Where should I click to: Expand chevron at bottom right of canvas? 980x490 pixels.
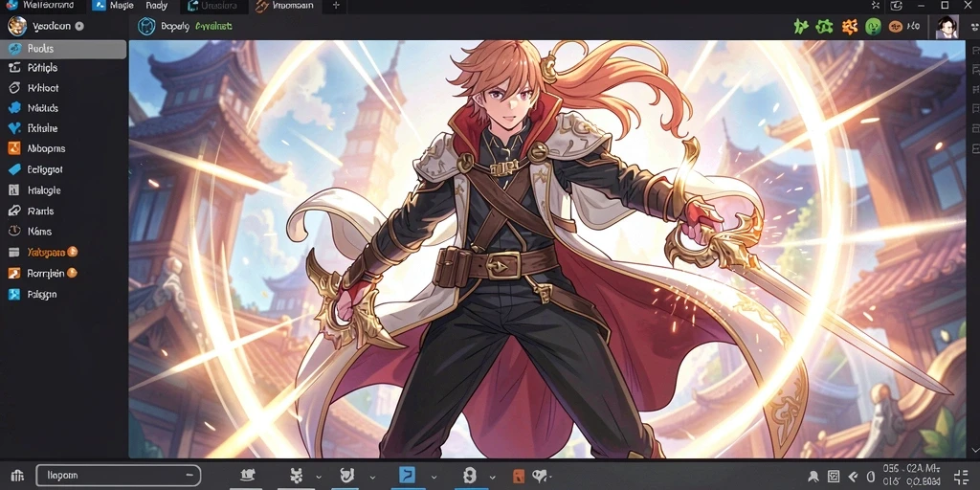pos(973,450)
